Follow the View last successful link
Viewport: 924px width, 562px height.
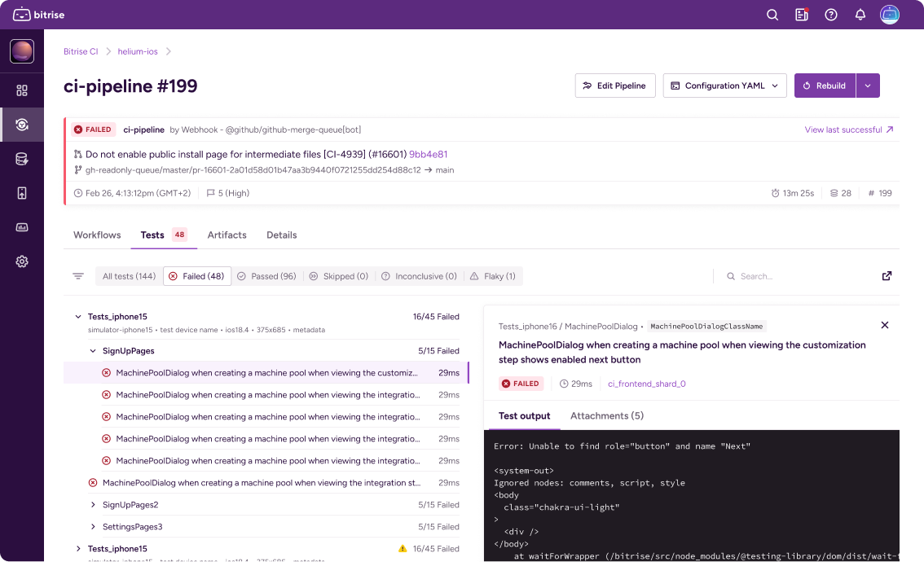click(848, 130)
